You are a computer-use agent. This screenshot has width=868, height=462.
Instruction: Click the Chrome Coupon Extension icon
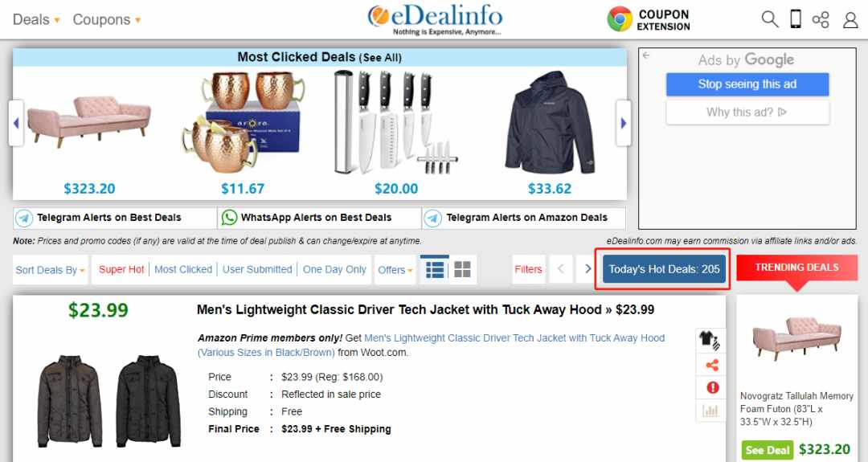tap(620, 19)
